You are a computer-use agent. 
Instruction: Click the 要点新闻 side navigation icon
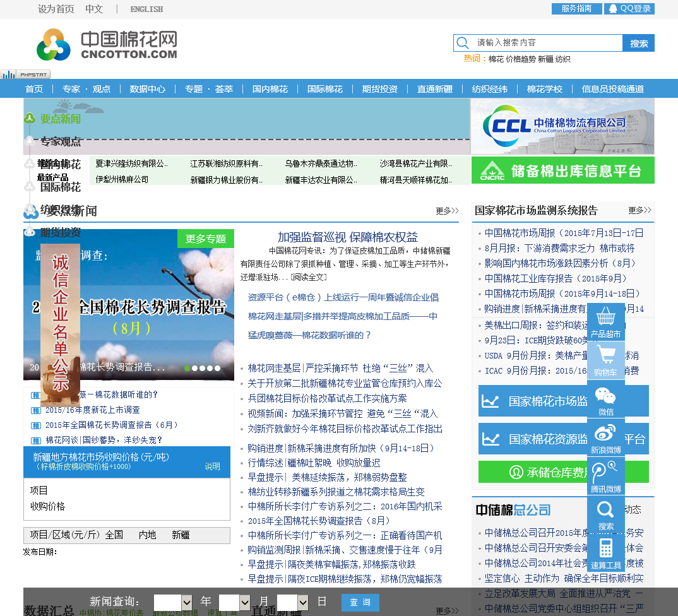pyautogui.click(x=30, y=118)
